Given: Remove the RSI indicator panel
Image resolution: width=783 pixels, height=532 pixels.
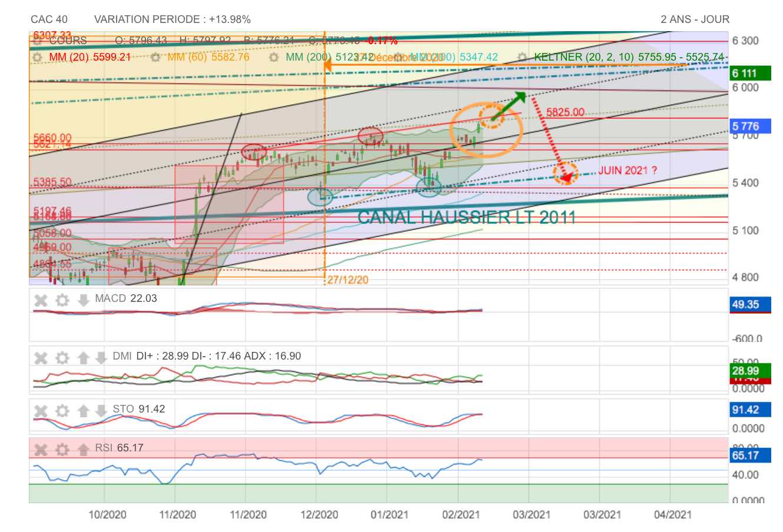Looking at the screenshot, I should click(41, 450).
